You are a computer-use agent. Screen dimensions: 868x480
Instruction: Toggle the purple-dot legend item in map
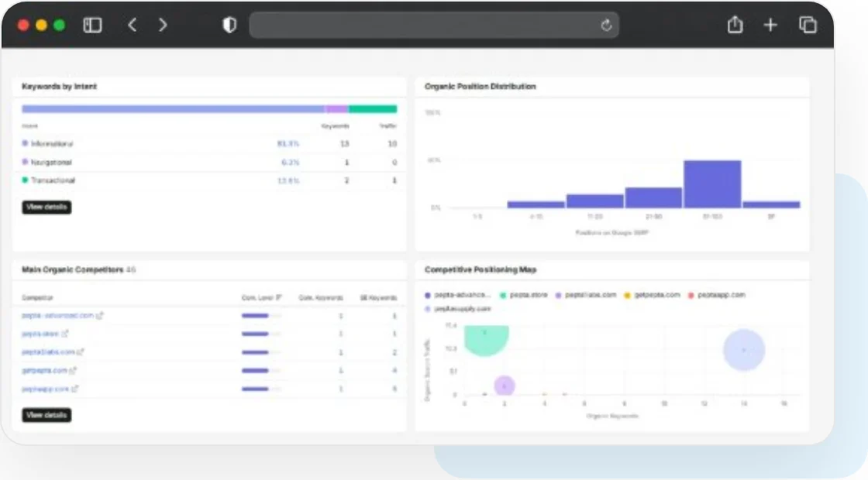point(586,295)
